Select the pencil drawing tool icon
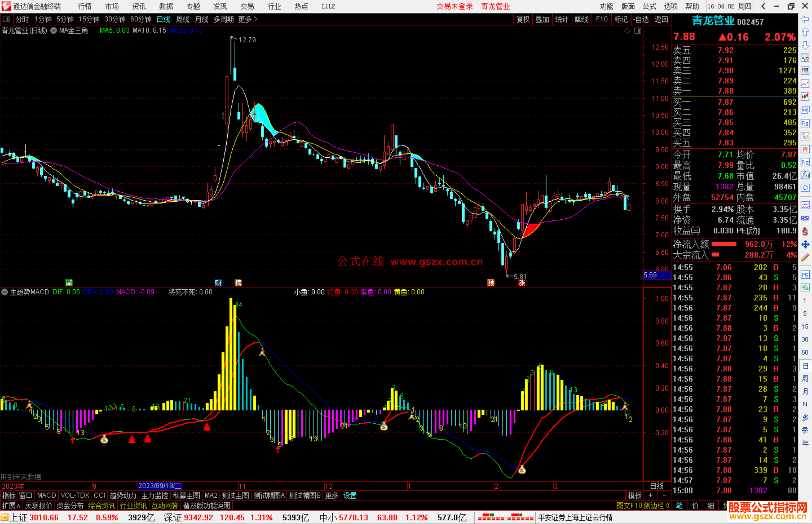812x524 pixels. [805, 257]
